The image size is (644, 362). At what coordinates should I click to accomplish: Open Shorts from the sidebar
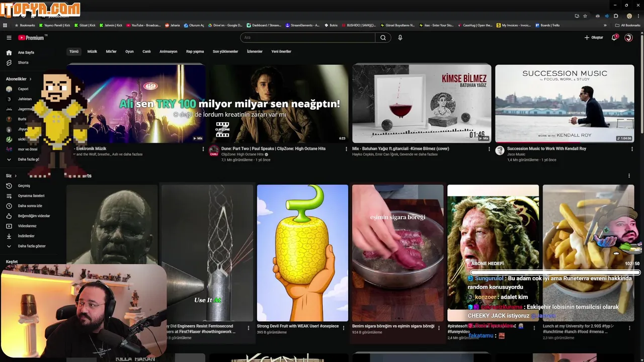point(18,62)
